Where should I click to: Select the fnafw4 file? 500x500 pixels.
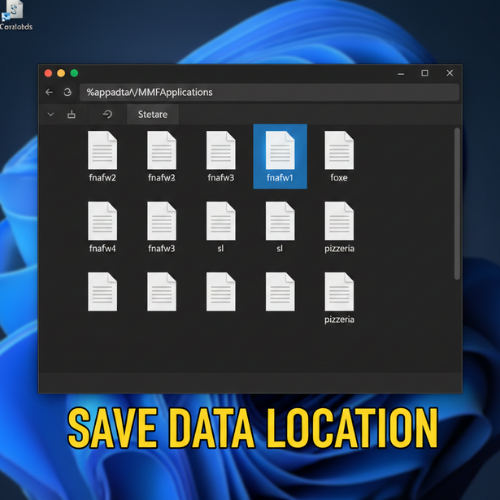102,227
